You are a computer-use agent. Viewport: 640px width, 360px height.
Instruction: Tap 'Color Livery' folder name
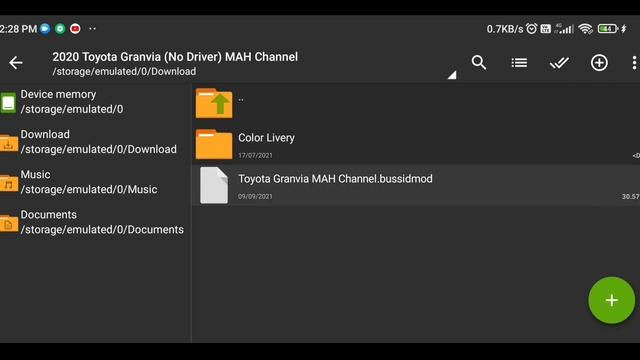tap(266, 138)
